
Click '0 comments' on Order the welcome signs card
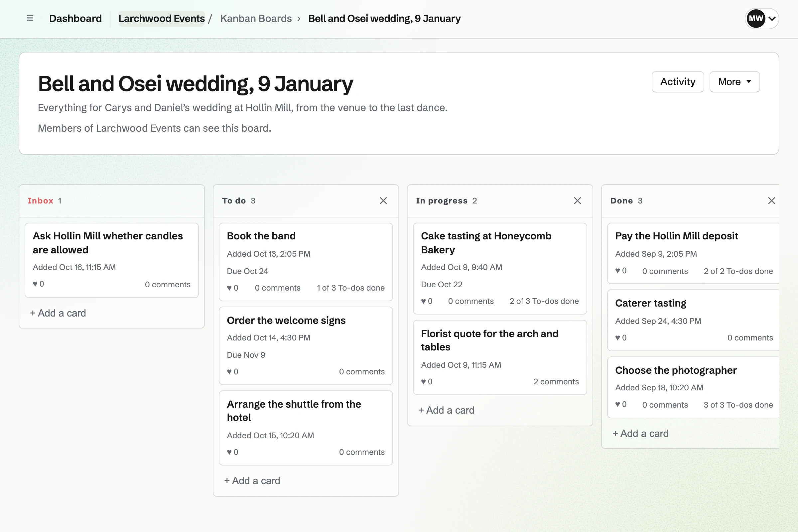362,371
